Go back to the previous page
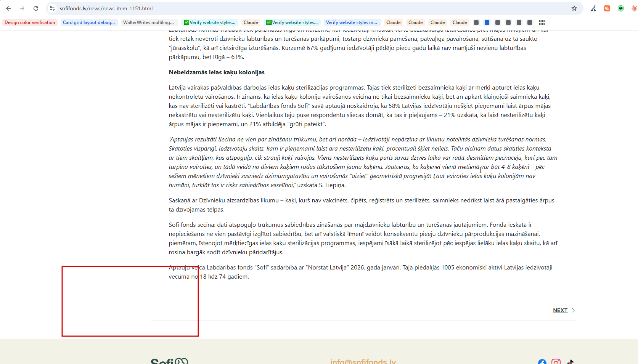Viewport: 638px width, 364px height. pos(8,8)
